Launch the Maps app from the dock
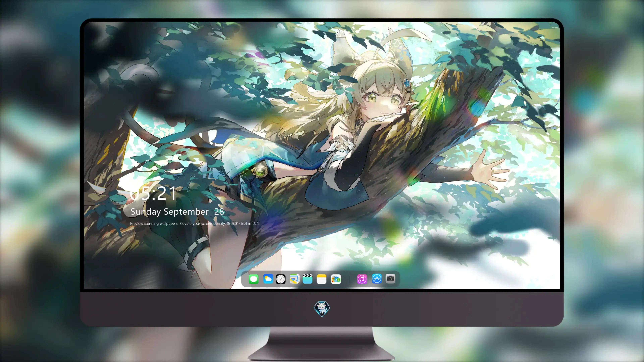Screen dimensions: 644x362 pyautogui.click(x=294, y=279)
